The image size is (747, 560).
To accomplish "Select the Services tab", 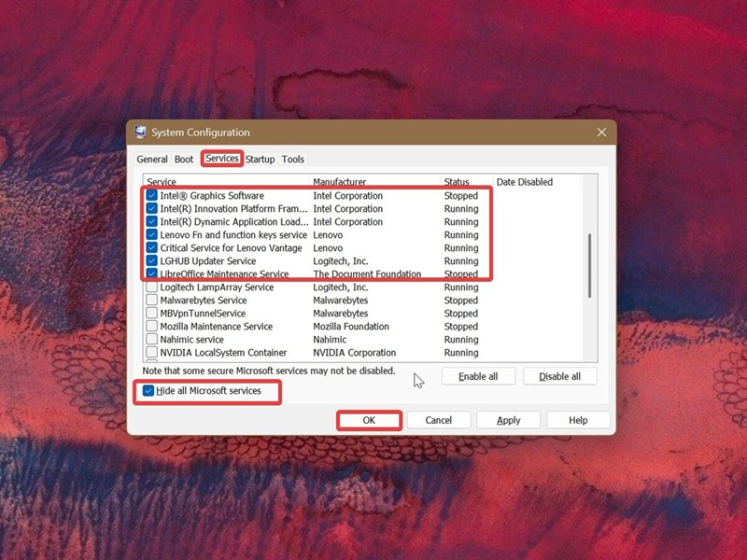I will [222, 158].
